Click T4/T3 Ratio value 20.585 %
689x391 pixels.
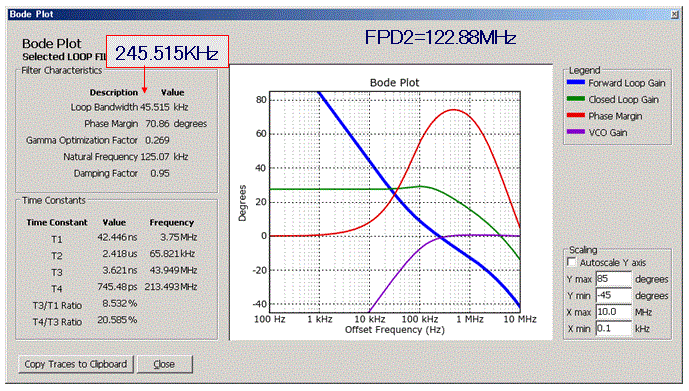(117, 320)
